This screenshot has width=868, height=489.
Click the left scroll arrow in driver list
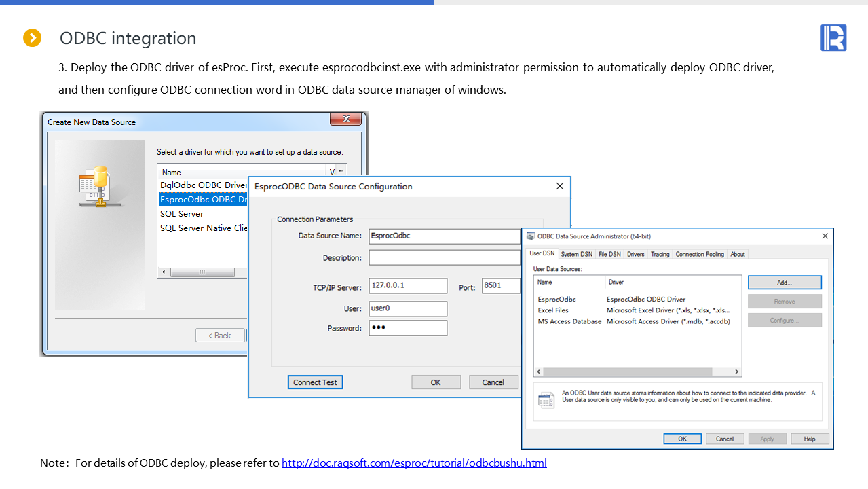tap(164, 272)
